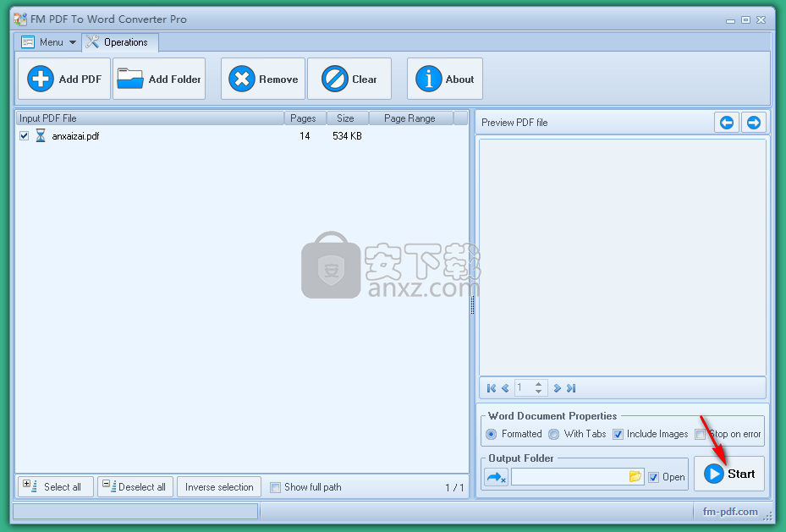786x532 pixels.
Task: Go to next preview page
Action: [557, 388]
